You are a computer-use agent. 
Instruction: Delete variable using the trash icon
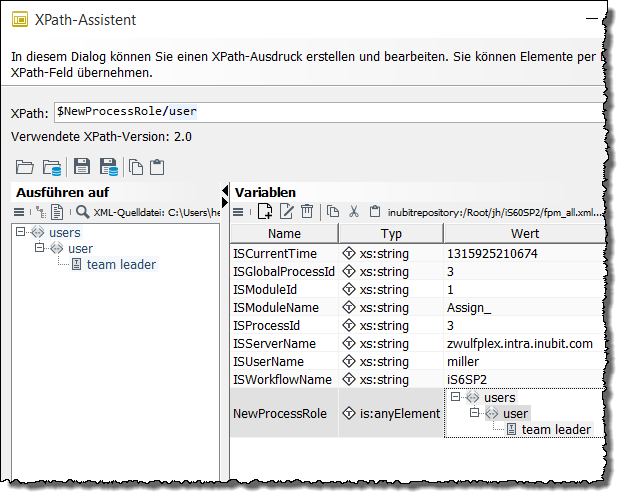click(307, 211)
